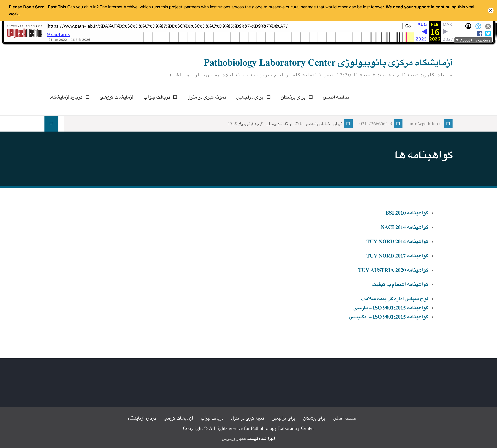Viewport: 497px width, 448px height.
Task: Click the Pathobiology Laboratory Center site title
Action: (x=328, y=62)
